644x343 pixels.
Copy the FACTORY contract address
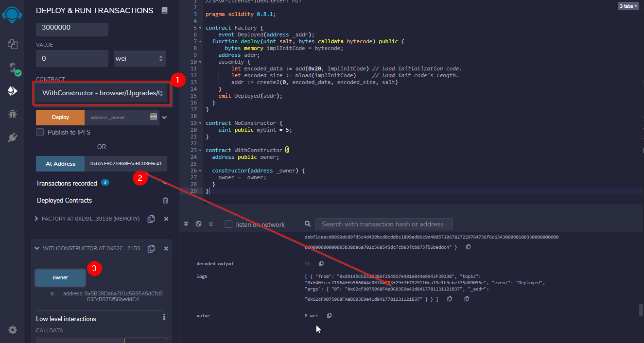click(151, 219)
